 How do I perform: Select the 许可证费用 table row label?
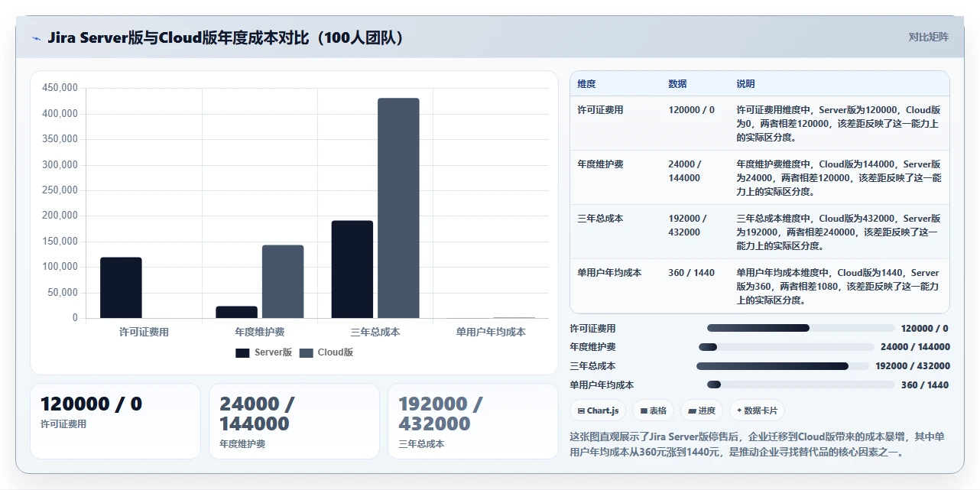(x=600, y=110)
